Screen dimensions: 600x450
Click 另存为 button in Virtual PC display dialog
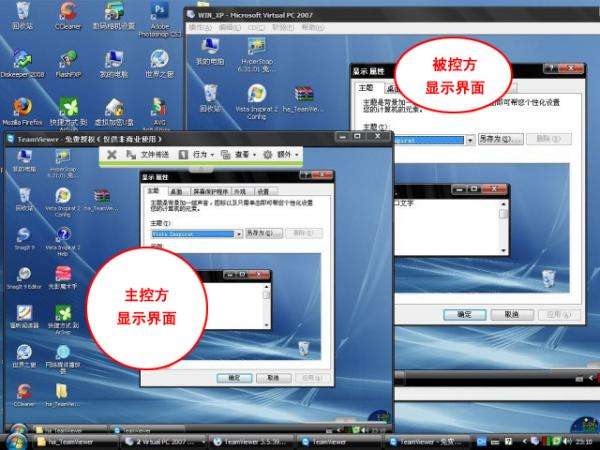[501, 139]
